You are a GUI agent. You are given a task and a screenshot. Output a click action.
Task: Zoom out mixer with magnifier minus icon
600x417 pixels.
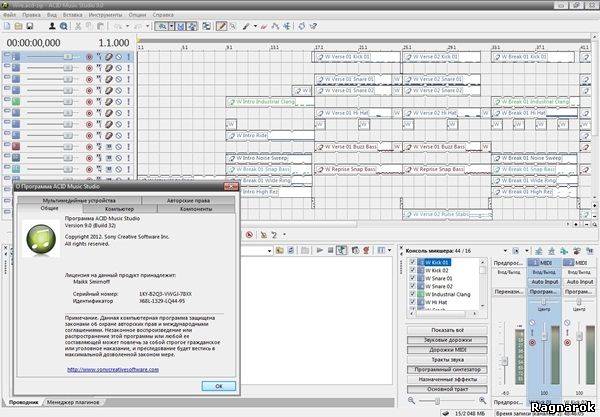(x=411, y=400)
